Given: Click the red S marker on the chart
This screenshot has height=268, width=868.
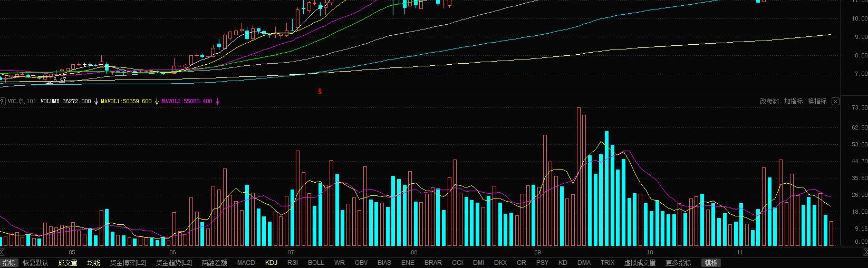Looking at the screenshot, I should 320,91.
